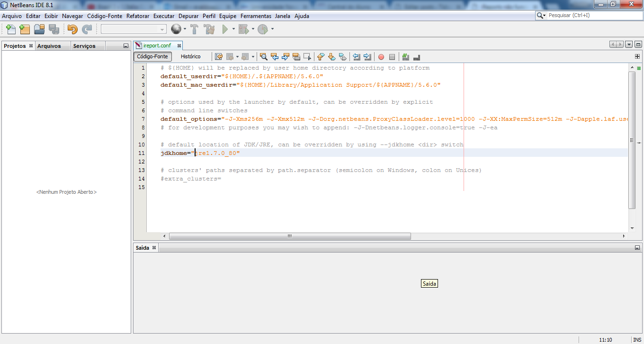Open the Back navigation dropdown arrow
Viewport: 644px width, 344px height.
click(x=237, y=57)
